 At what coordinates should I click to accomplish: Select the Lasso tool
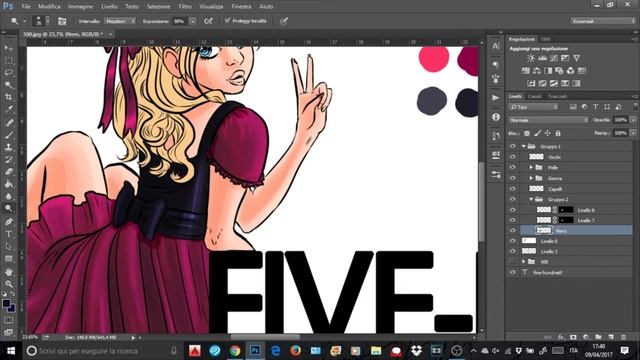pyautogui.click(x=9, y=73)
